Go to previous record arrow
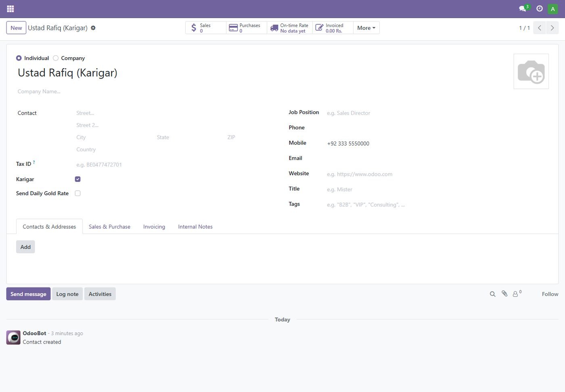The width and height of the screenshot is (565, 392). click(540, 28)
